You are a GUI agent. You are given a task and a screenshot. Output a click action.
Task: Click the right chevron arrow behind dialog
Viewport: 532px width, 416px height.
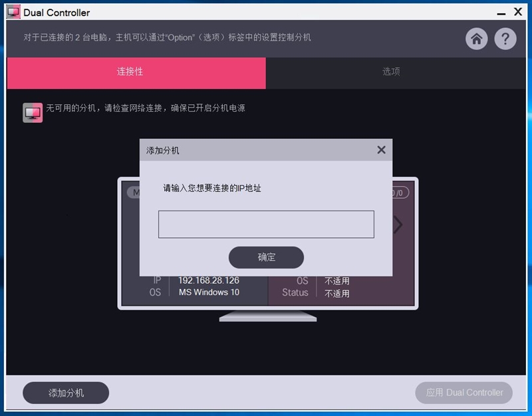coord(398,224)
